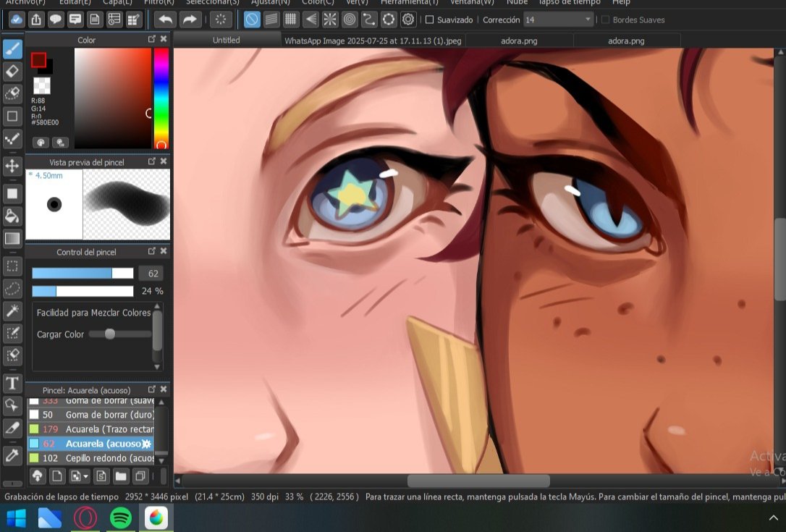
Task: Select the solid square Fill shape tool
Action: pyautogui.click(x=12, y=193)
